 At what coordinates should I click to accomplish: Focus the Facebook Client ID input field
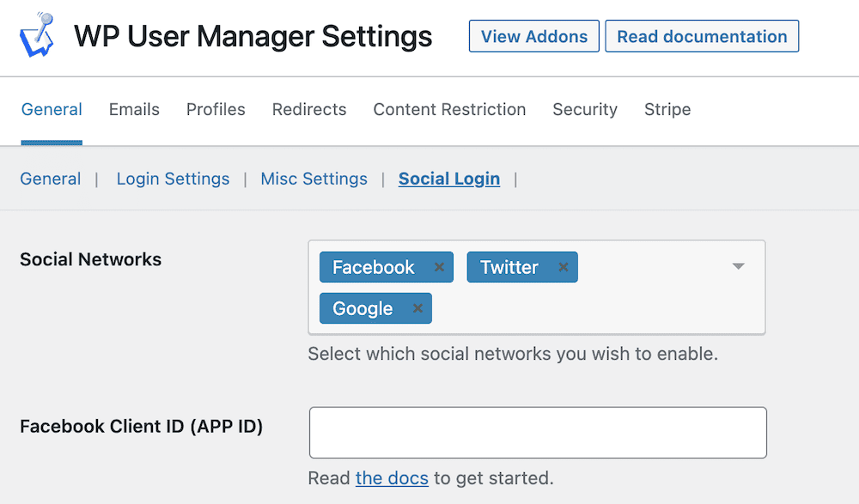click(538, 432)
